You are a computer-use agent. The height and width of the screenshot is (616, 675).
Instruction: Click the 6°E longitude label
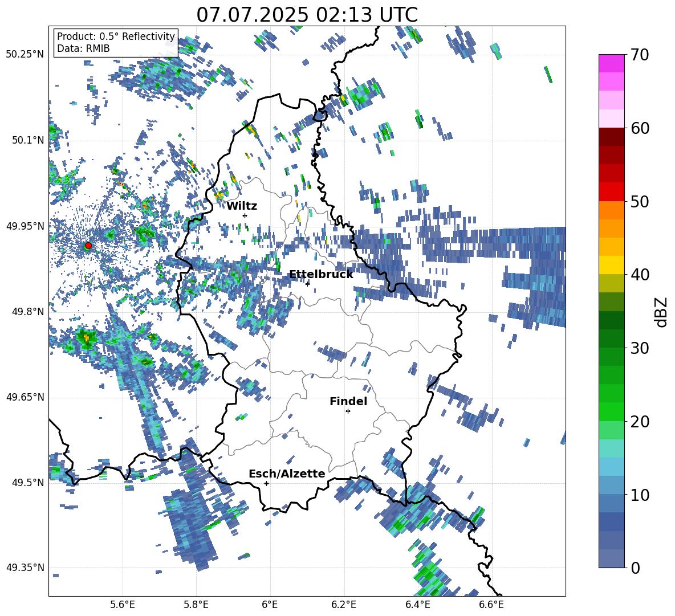270,605
